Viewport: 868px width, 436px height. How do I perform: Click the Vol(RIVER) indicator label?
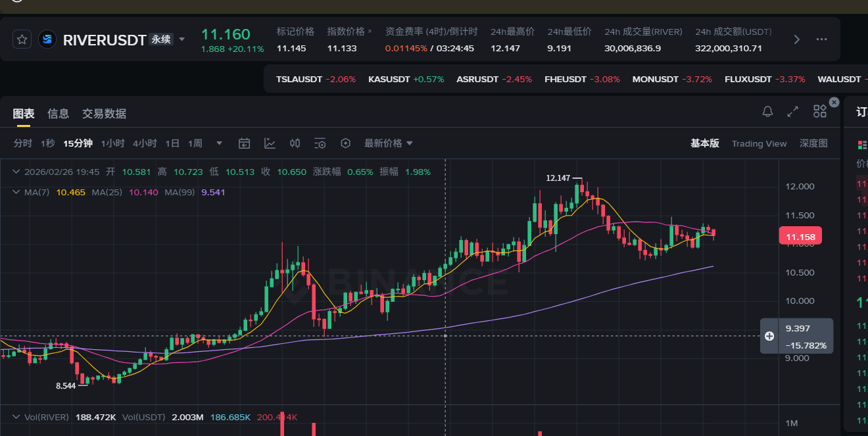tap(47, 417)
